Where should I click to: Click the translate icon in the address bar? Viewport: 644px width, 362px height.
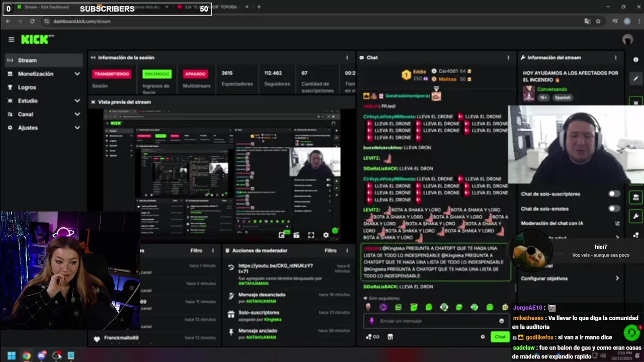pyautogui.click(x=587, y=21)
